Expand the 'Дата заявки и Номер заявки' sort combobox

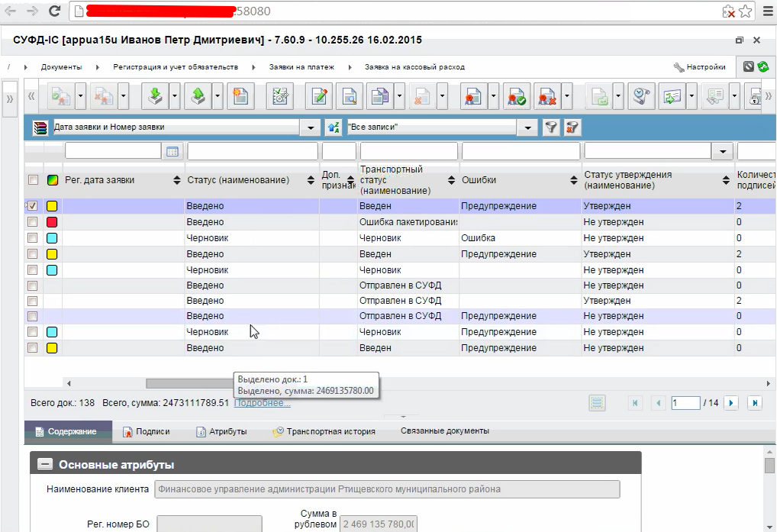click(x=310, y=127)
